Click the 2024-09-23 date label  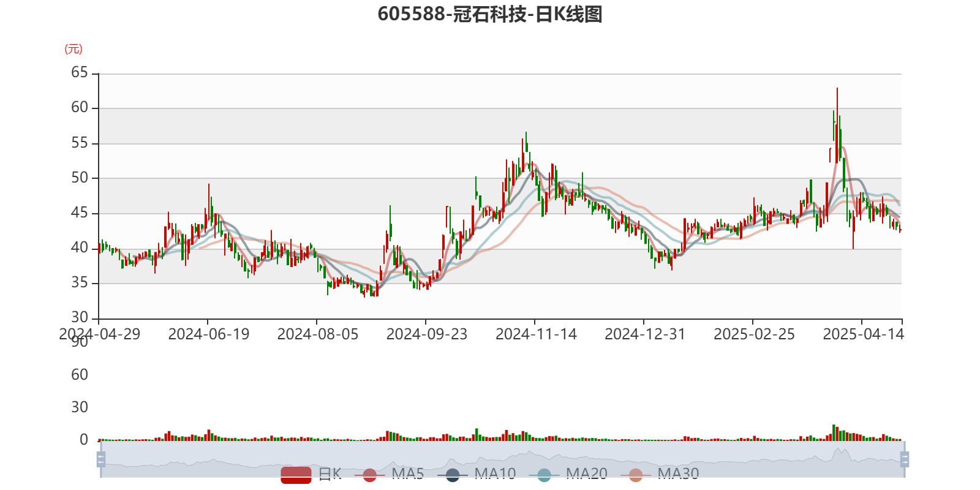pos(427,334)
